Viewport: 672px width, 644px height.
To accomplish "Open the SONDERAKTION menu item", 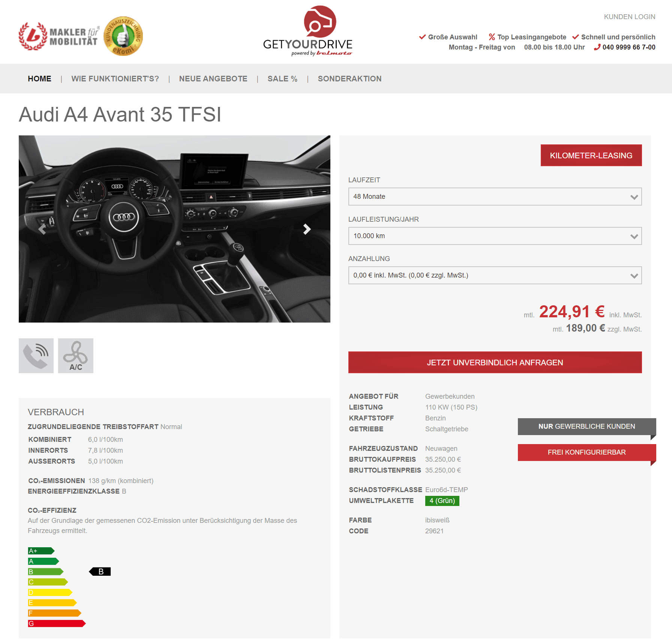I will pos(349,79).
